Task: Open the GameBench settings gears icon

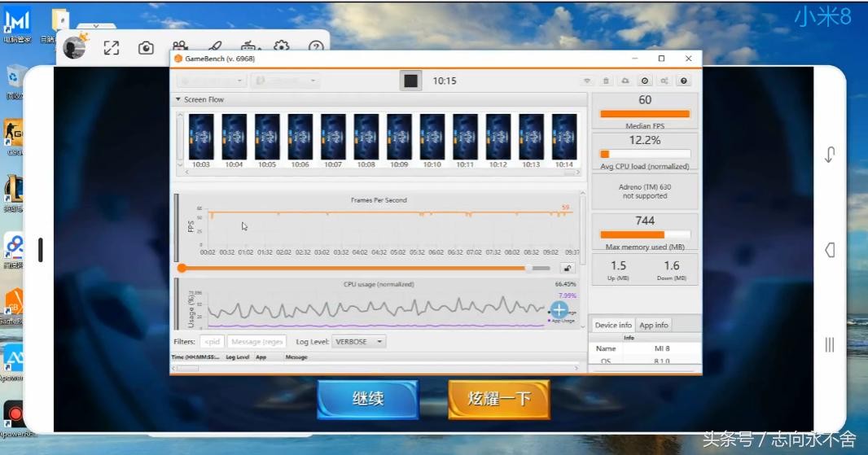Action: (664, 81)
